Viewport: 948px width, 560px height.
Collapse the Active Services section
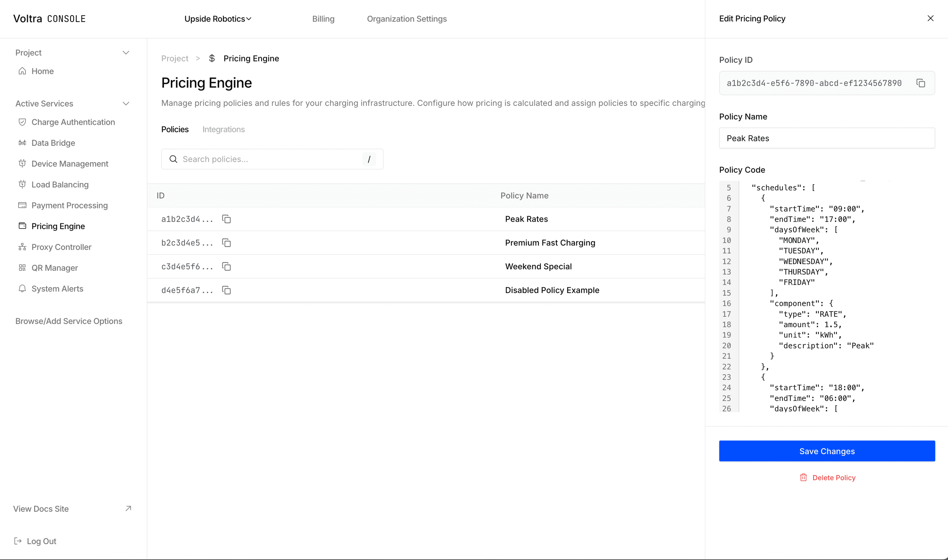click(126, 104)
